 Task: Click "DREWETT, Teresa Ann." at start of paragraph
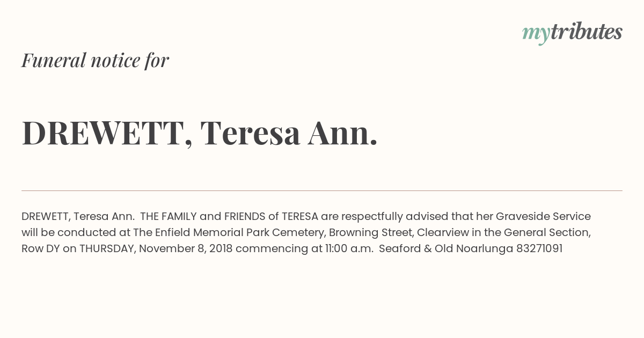[78, 216]
